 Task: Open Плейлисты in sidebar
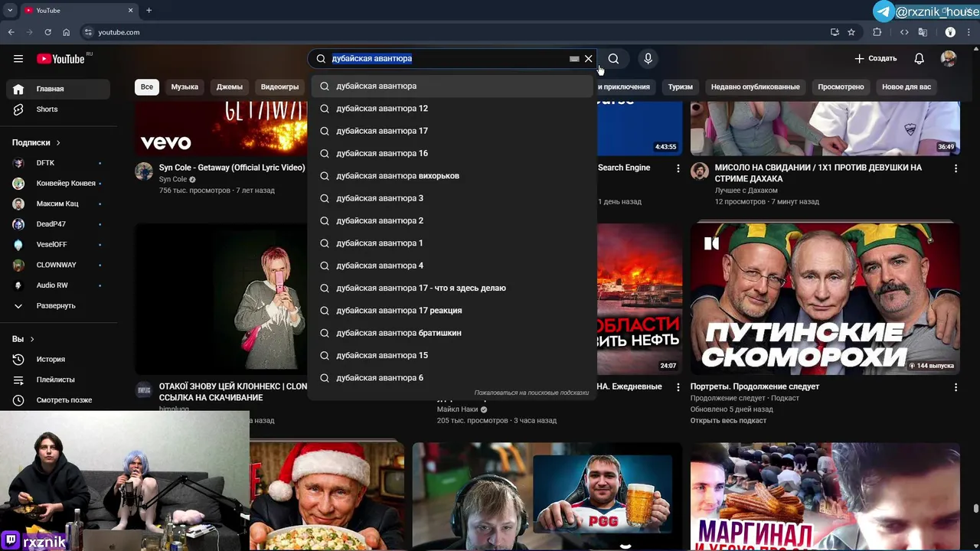58,380
